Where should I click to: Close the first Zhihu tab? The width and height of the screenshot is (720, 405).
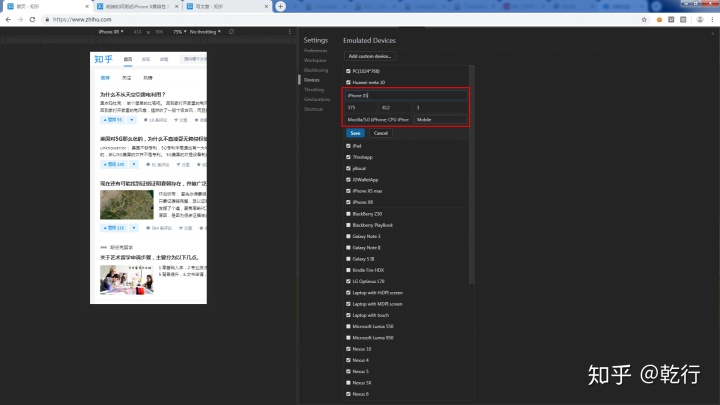(x=87, y=6)
